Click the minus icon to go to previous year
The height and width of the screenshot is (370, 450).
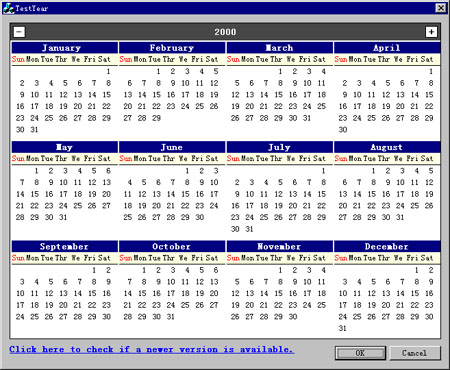pyautogui.click(x=19, y=32)
